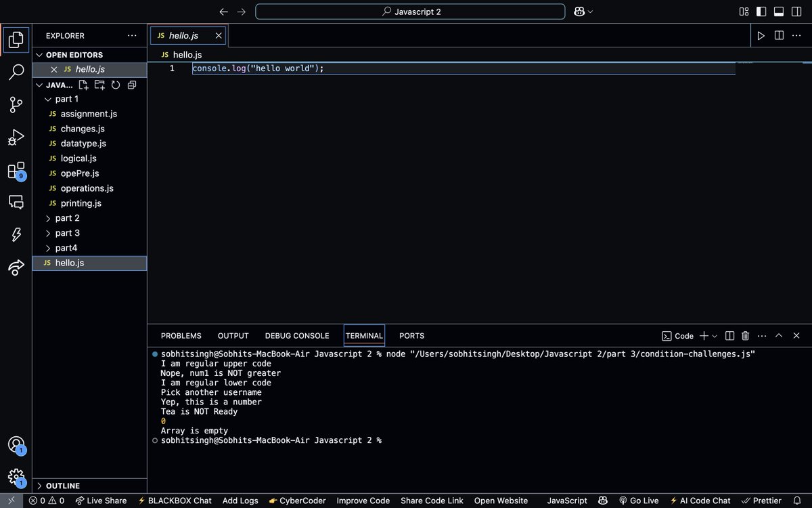Click Go Live in status bar

pos(639,501)
